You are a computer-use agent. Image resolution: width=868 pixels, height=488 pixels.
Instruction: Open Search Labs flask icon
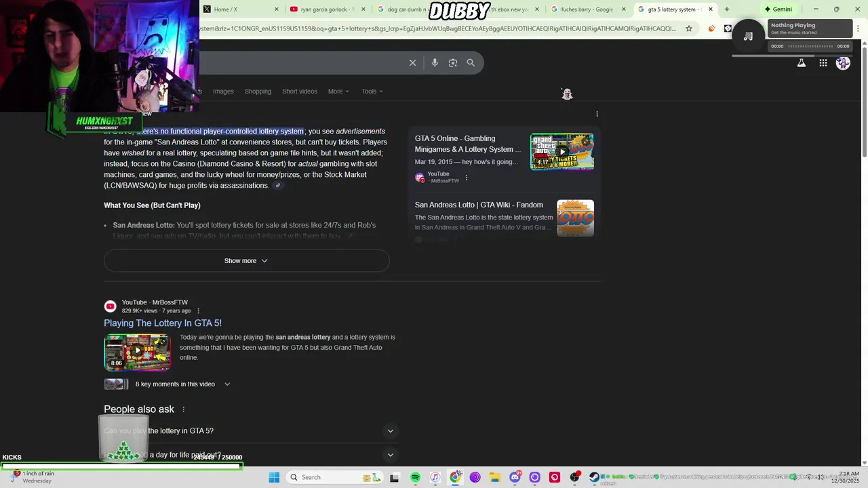click(802, 63)
